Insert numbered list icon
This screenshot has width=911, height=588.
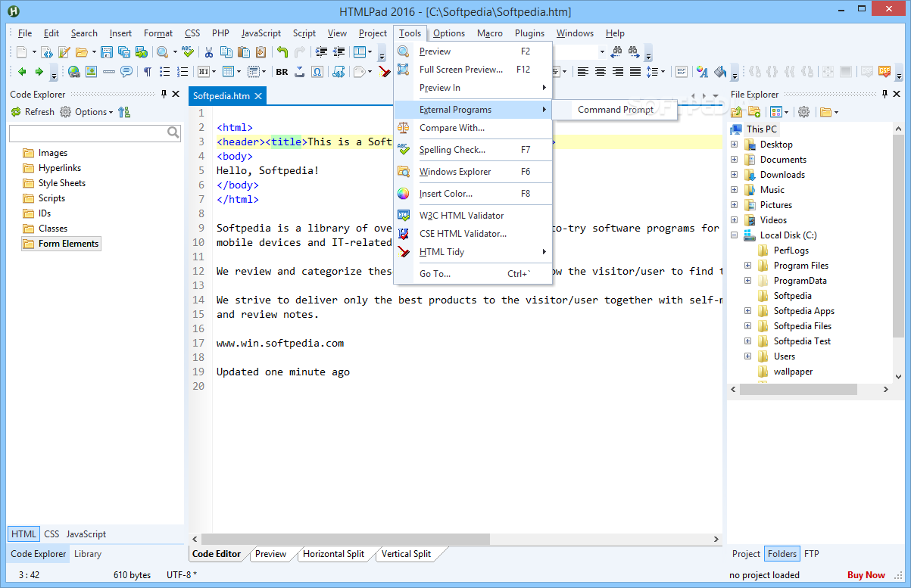183,72
